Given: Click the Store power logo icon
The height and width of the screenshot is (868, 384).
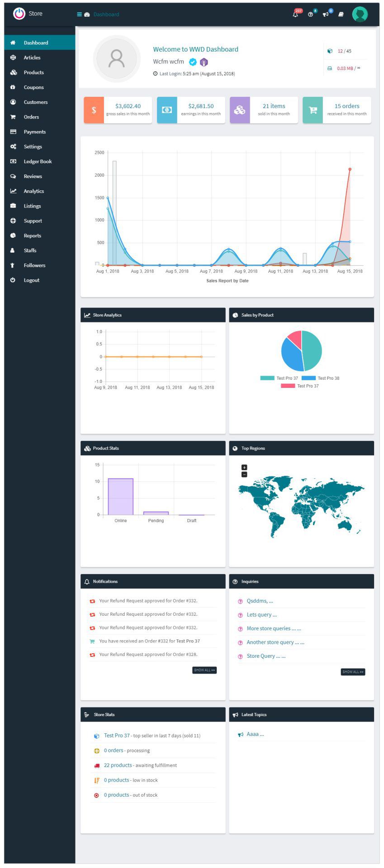Looking at the screenshot, I should click(x=19, y=14).
